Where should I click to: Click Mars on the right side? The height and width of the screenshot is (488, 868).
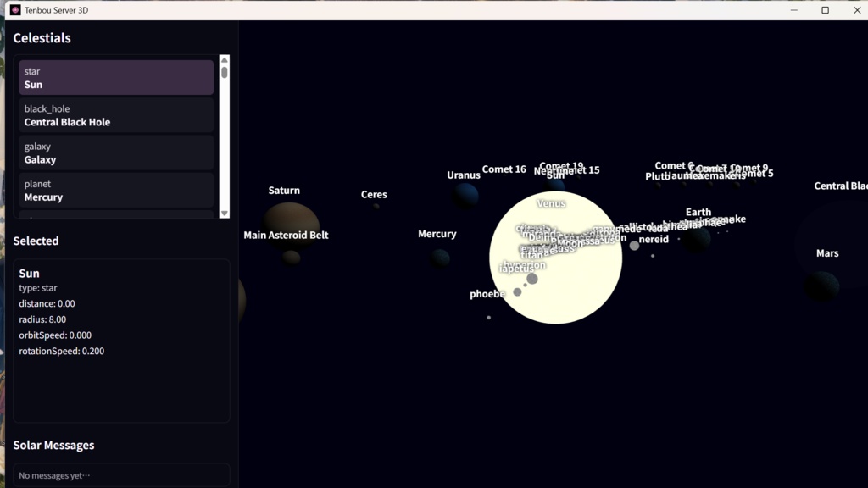click(x=826, y=252)
